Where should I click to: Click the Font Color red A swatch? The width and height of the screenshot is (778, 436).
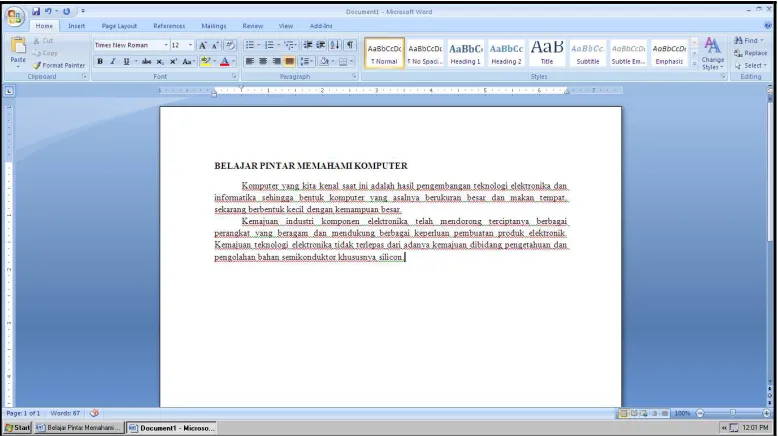pyautogui.click(x=224, y=62)
